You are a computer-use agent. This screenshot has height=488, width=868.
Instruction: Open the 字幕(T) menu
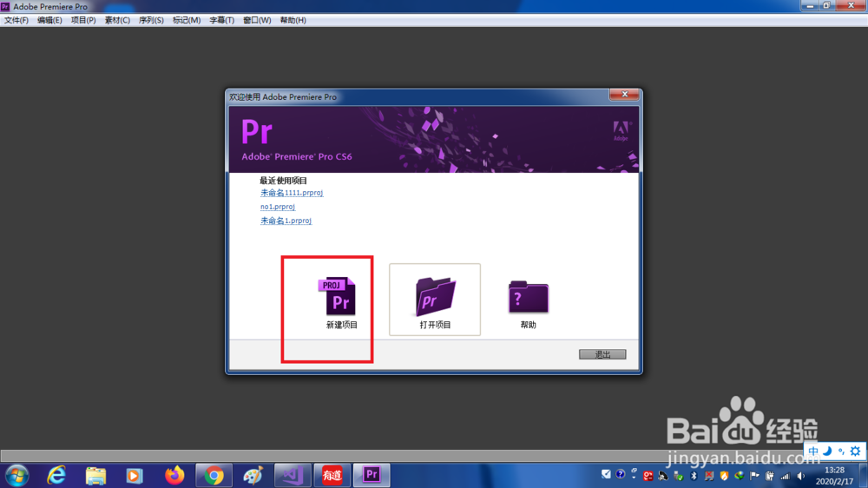click(x=221, y=20)
